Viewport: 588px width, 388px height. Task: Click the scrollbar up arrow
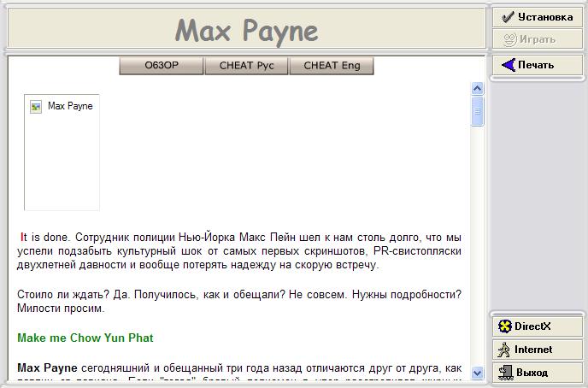(x=478, y=89)
